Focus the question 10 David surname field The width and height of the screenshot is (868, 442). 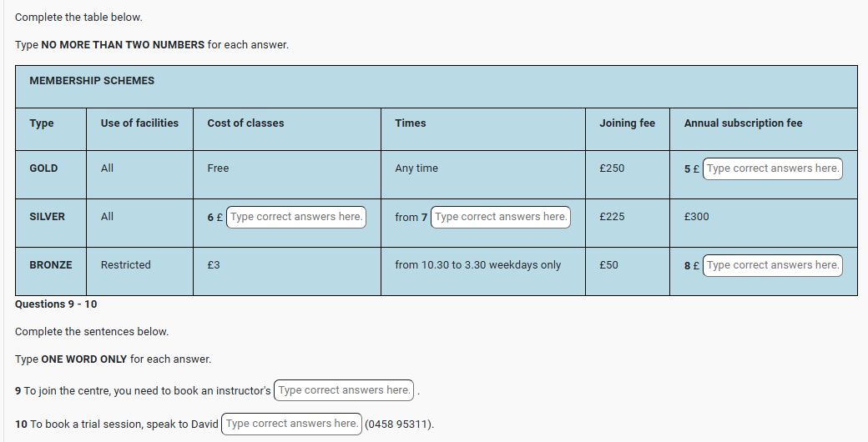291,424
